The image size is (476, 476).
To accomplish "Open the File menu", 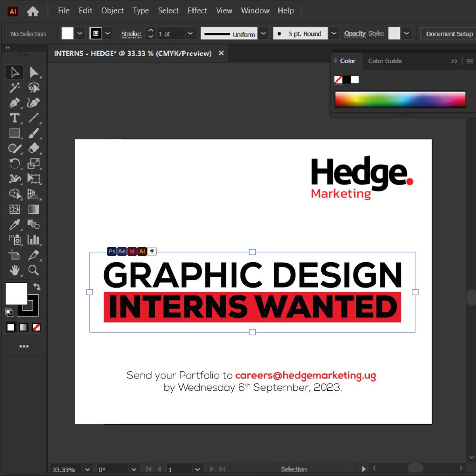I will click(63, 11).
